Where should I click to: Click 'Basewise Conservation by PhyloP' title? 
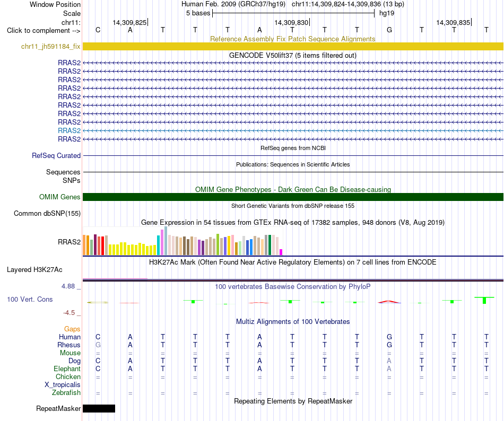tap(293, 286)
